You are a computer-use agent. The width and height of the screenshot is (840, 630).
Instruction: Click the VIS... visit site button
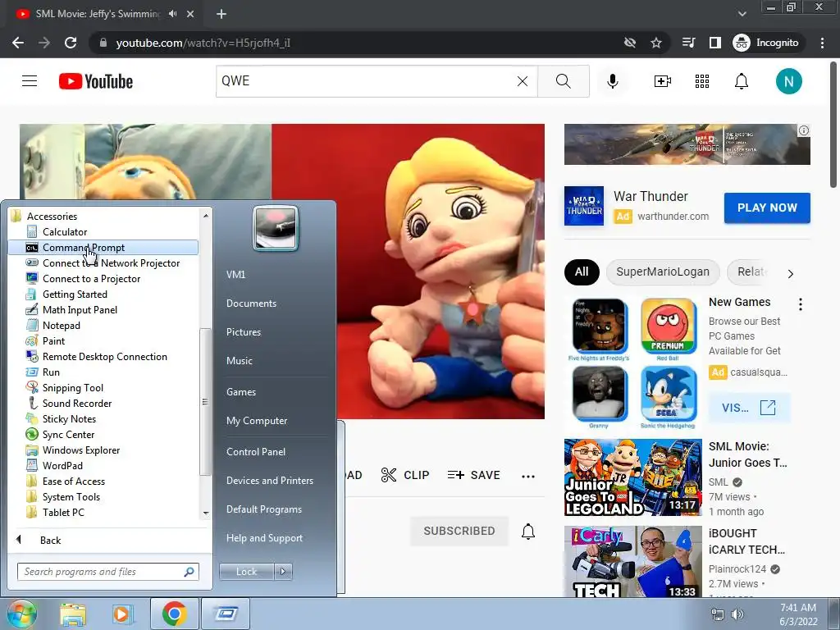(x=749, y=408)
